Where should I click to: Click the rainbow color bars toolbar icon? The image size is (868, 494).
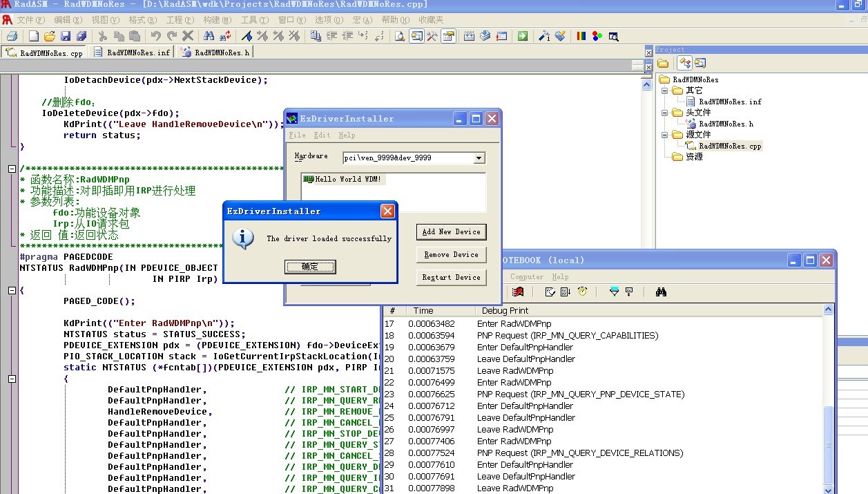point(581,36)
